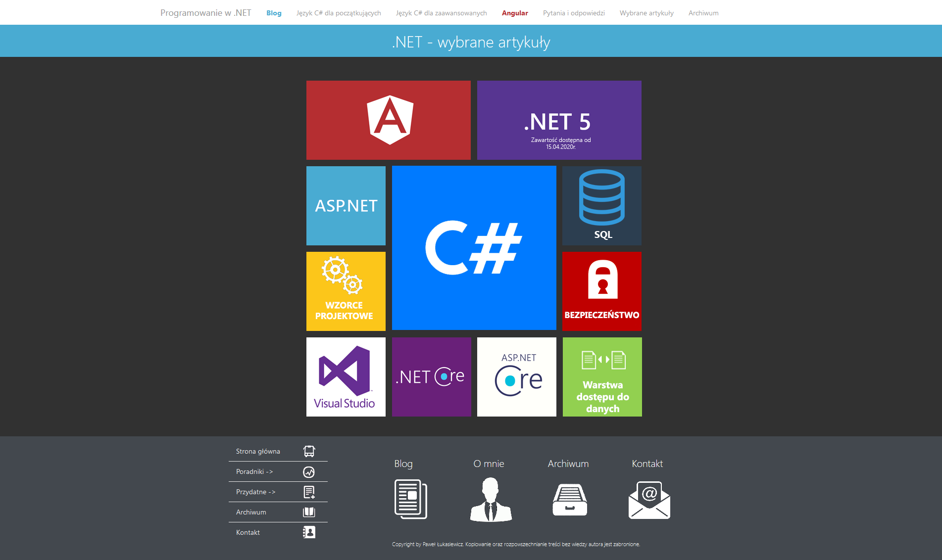The image size is (942, 560).
Task: Open the Bezpieczeństwo padlock tile
Action: pyautogui.click(x=602, y=291)
